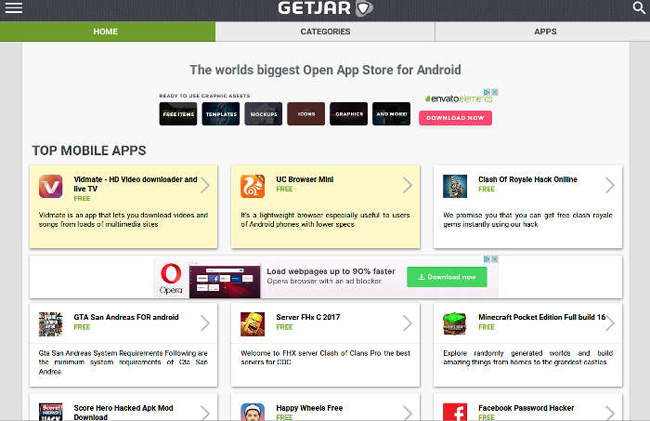Viewport: 650px width, 421px height.
Task: Click the Envato DOWNLOAD NOW button
Action: [x=455, y=118]
